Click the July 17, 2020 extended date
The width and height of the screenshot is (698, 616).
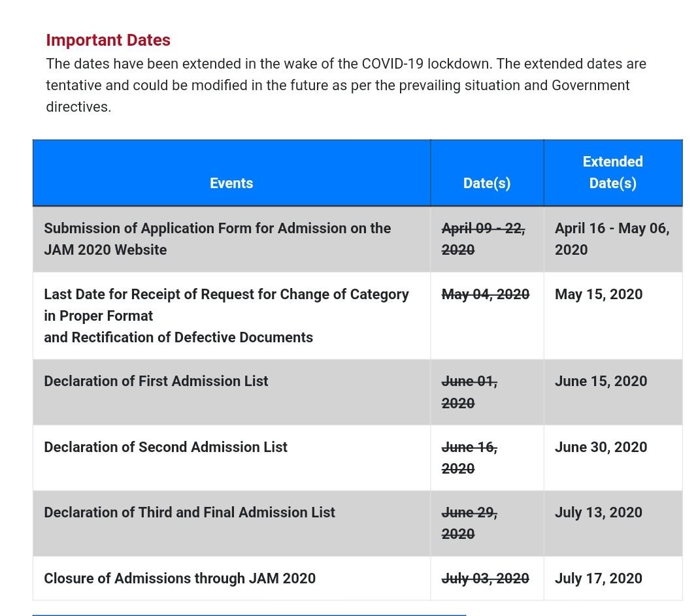click(599, 578)
